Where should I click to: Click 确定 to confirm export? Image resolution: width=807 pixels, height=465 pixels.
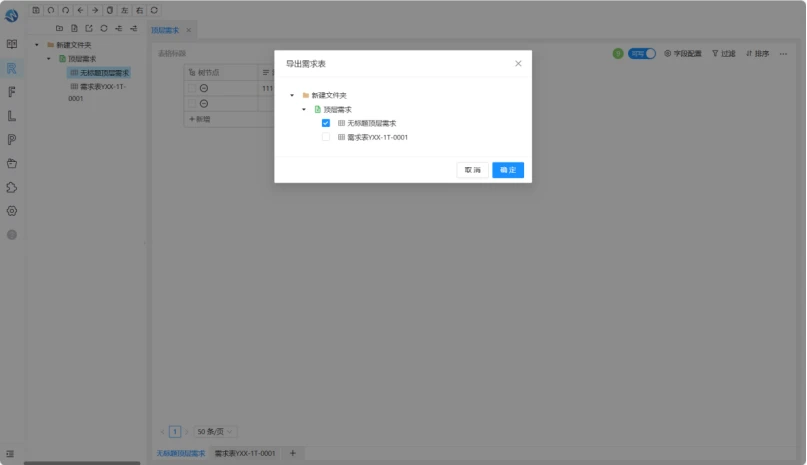coord(508,170)
